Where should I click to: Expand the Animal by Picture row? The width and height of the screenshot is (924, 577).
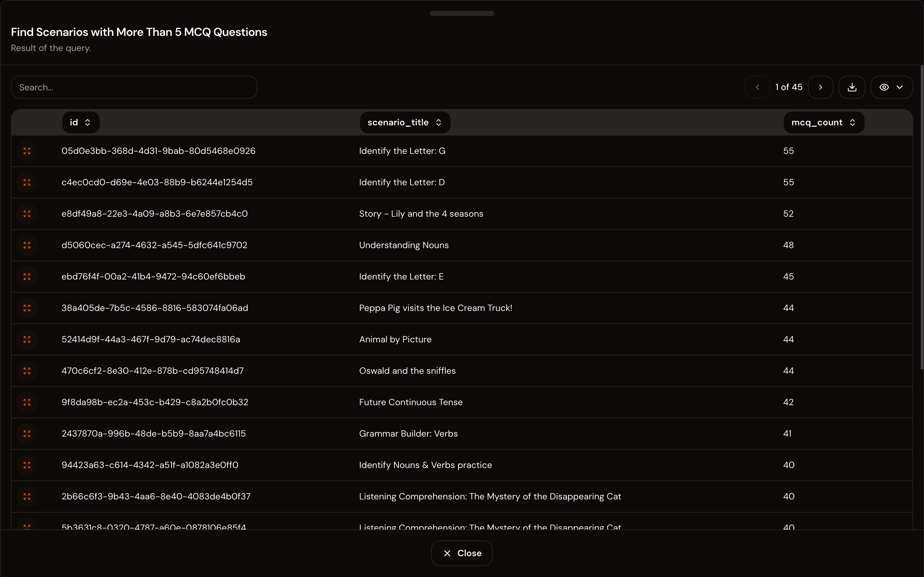point(27,340)
